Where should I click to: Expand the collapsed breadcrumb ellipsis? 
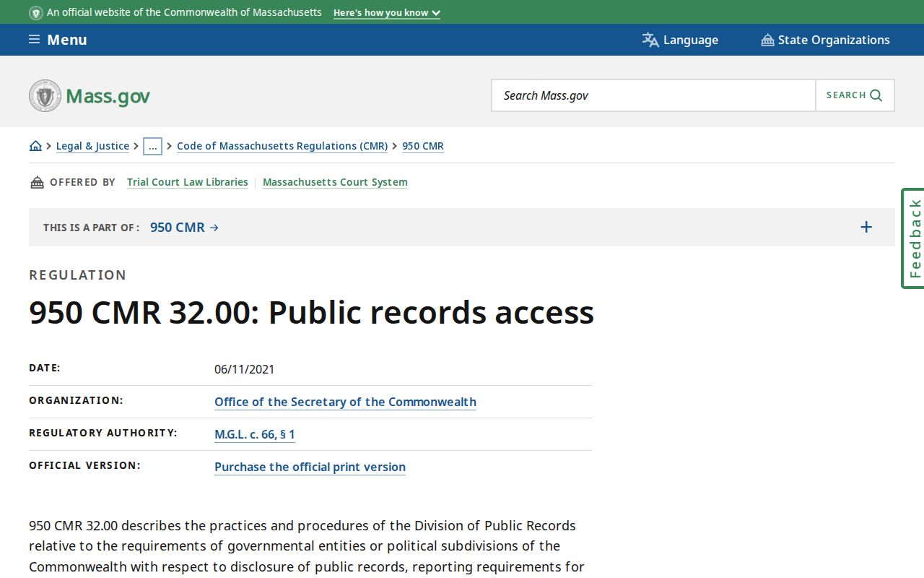(152, 146)
